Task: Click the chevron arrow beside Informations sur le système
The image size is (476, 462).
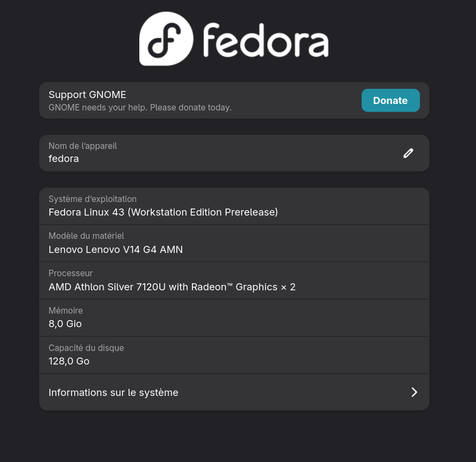Action: 414,392
